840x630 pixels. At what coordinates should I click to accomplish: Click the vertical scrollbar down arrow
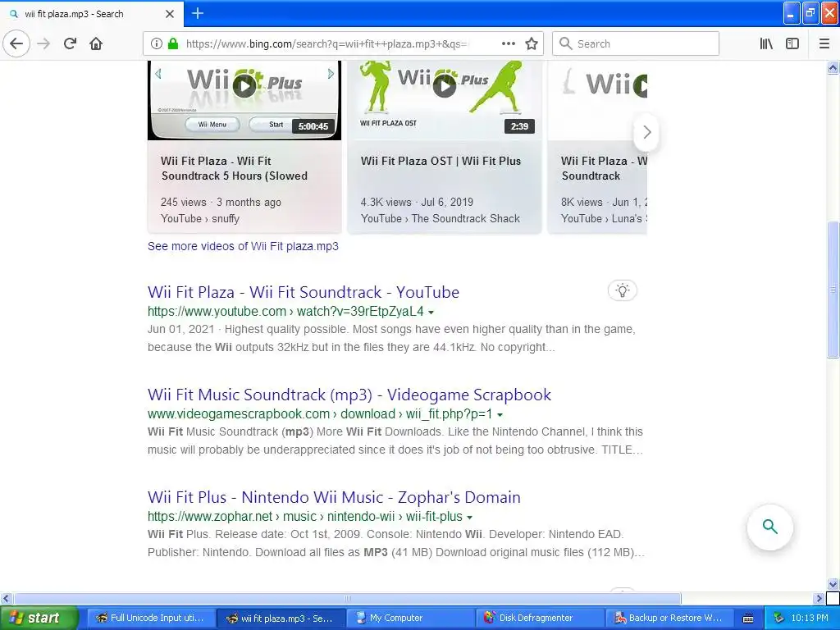(x=833, y=584)
